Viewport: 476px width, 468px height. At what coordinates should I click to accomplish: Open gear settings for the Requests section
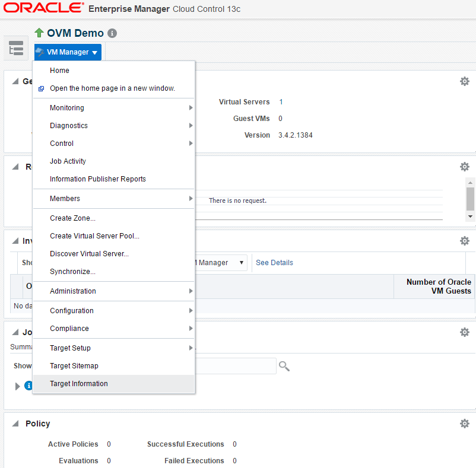(465, 167)
